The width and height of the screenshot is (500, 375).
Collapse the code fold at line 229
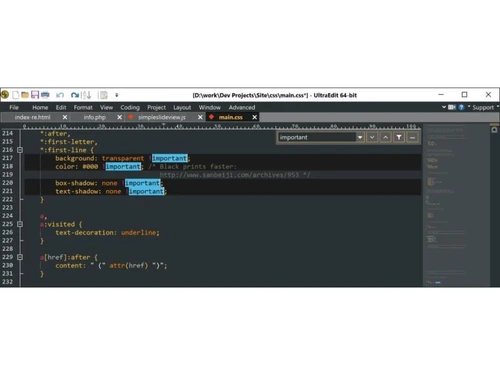tap(20, 257)
